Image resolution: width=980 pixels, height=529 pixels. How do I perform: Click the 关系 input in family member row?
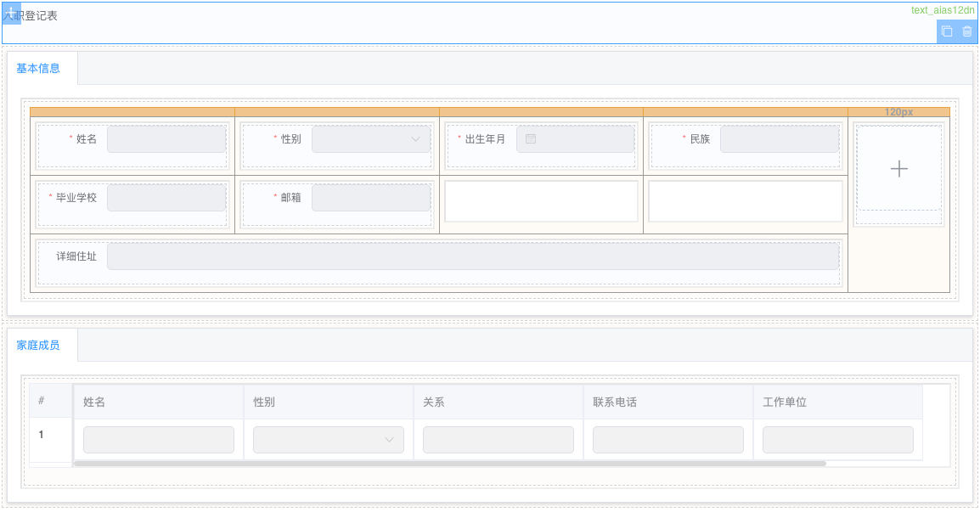tap(498, 439)
